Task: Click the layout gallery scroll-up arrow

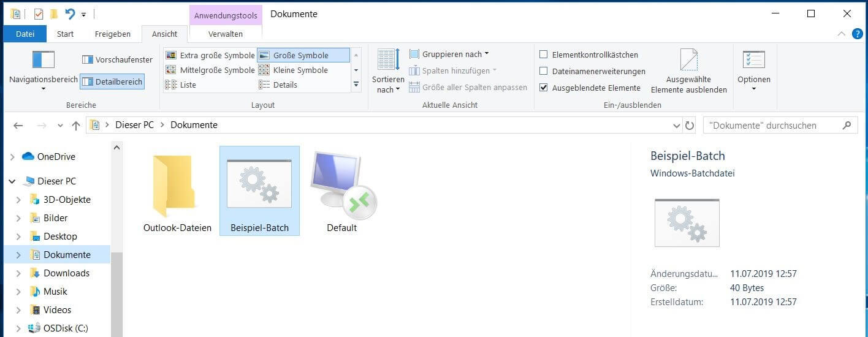Action: pyautogui.click(x=356, y=55)
